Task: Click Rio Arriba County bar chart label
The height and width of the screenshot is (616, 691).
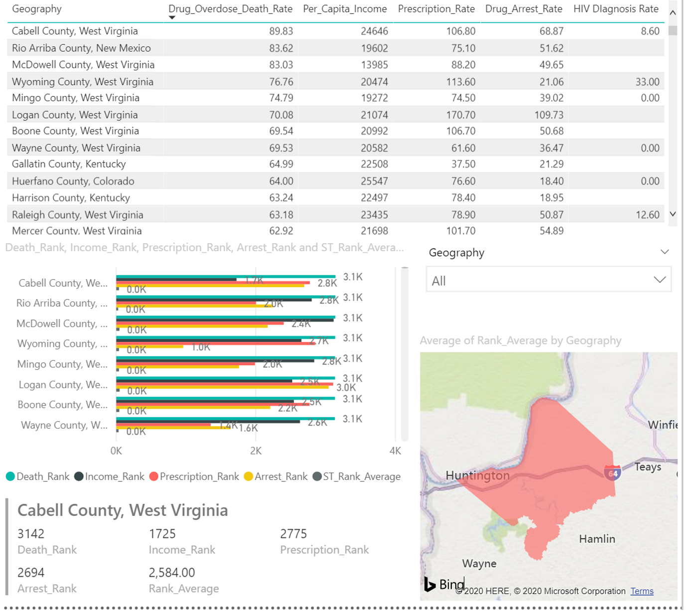Action: pyautogui.click(x=62, y=303)
